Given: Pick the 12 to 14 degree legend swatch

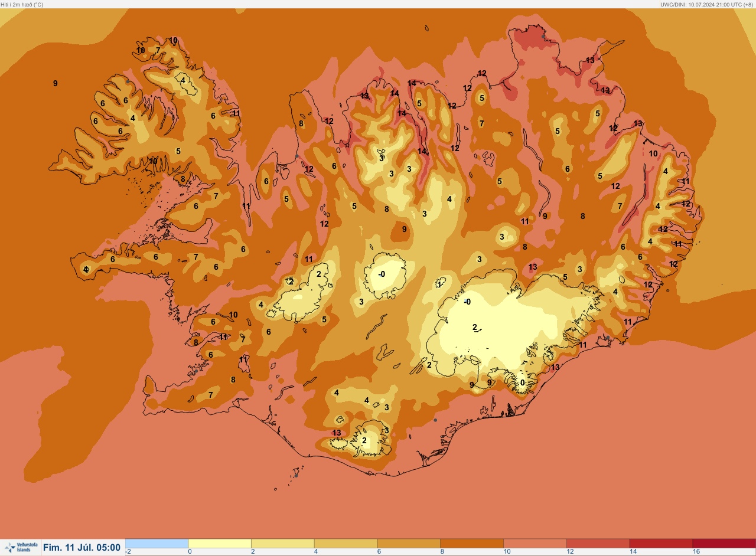Looking at the screenshot, I should pyautogui.click(x=598, y=543).
